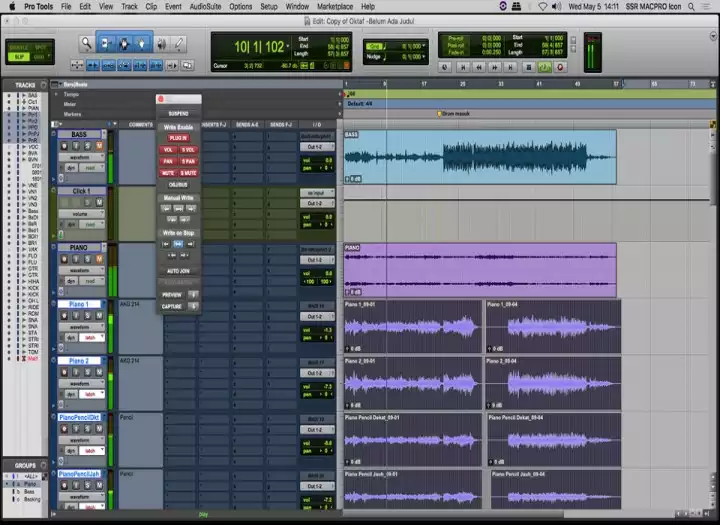Open BASS track waveform view selector

[x=80, y=157]
